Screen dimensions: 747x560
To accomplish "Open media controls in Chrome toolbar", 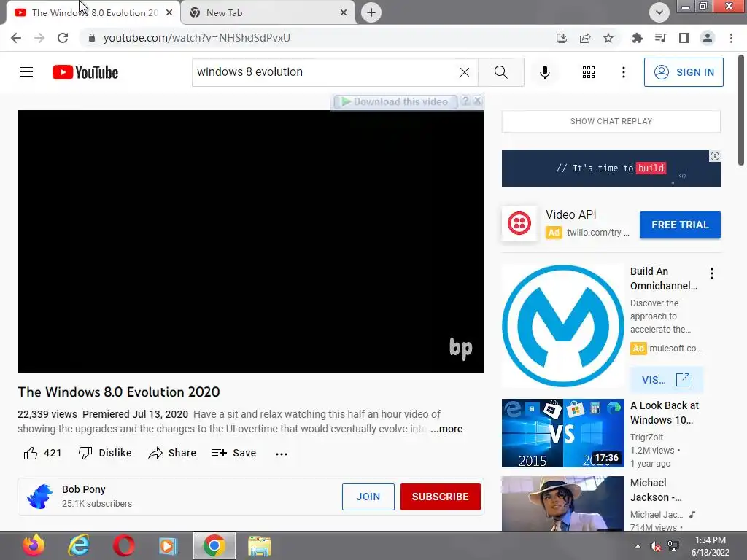I will point(660,38).
